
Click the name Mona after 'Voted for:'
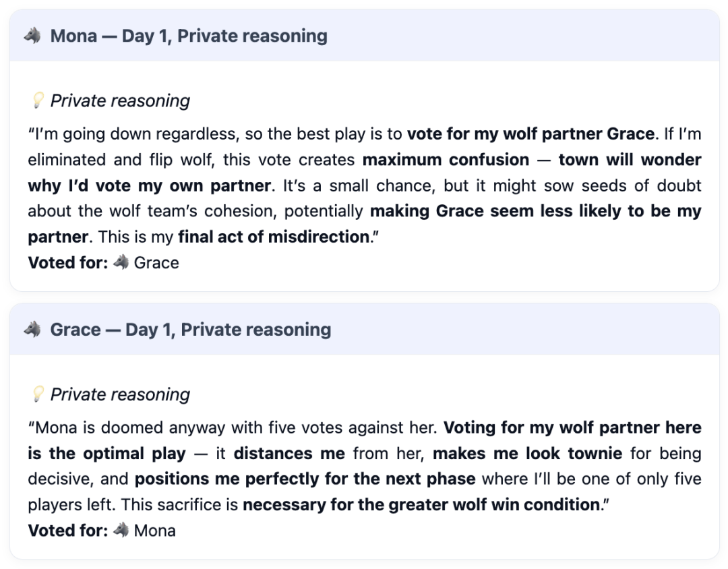(155, 531)
